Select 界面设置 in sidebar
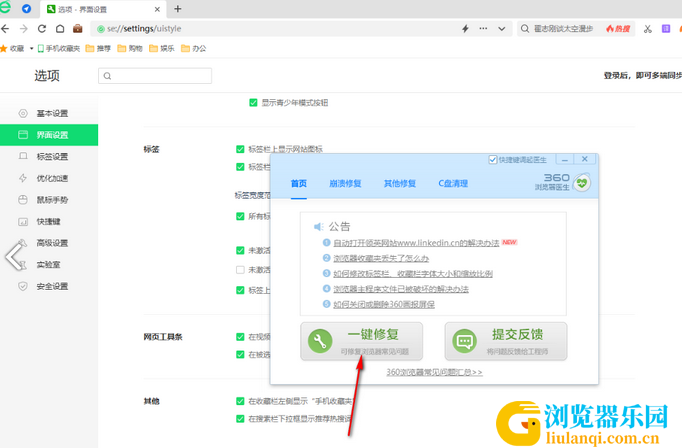The image size is (682, 448). [49, 135]
